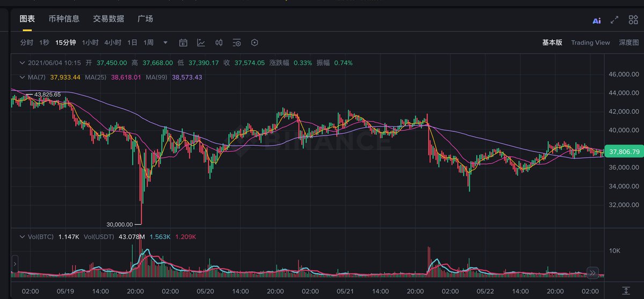The height and width of the screenshot is (299, 644).
Task: Click the Vol(USDT) value 43.078M
Action: [131, 236]
